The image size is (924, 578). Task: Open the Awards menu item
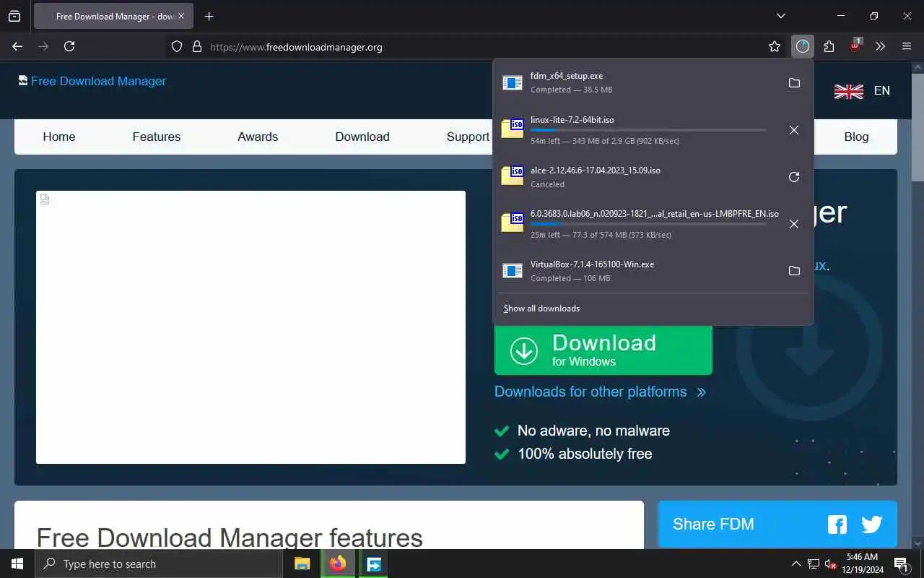[258, 137]
